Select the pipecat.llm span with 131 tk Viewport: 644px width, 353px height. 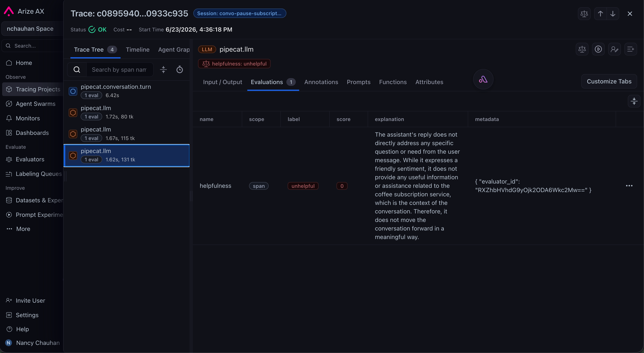tap(127, 155)
